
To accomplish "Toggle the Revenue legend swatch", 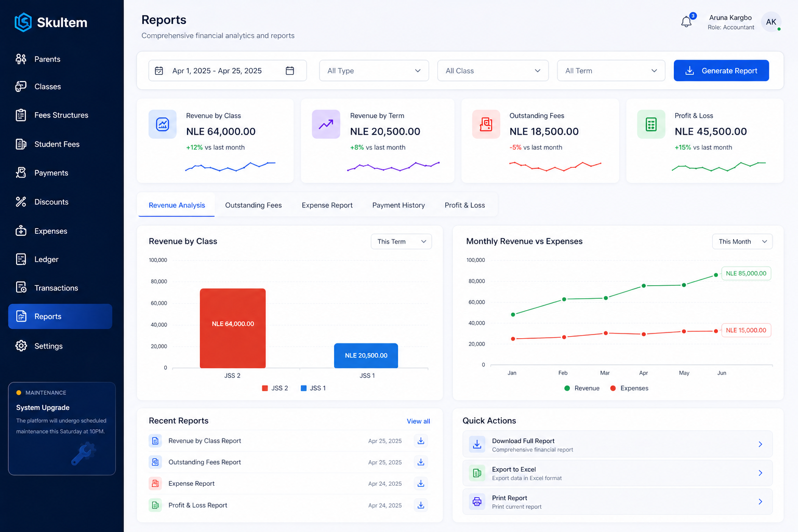I will tap(567, 388).
